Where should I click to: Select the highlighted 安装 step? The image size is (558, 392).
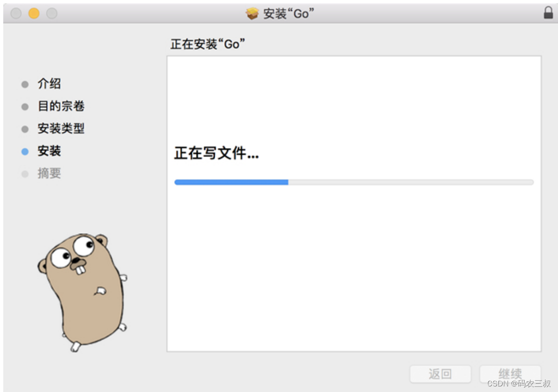pyautogui.click(x=49, y=151)
